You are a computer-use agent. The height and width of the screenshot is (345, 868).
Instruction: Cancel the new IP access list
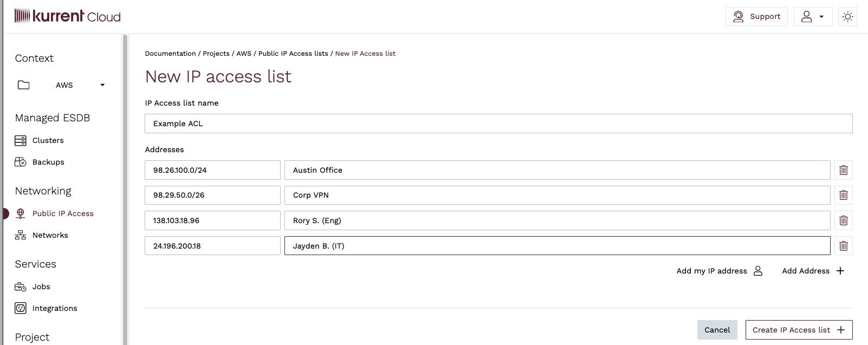(717, 330)
